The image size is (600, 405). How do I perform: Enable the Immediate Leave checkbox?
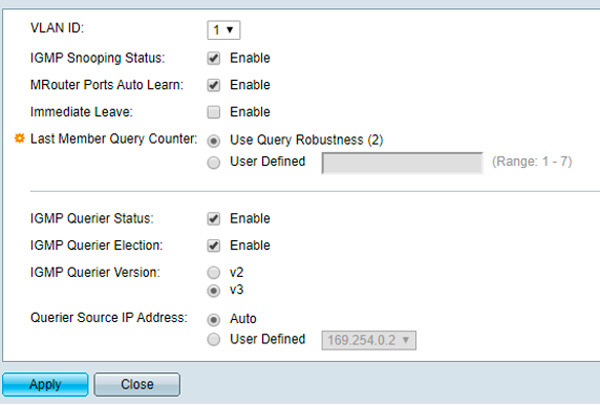[x=214, y=112]
